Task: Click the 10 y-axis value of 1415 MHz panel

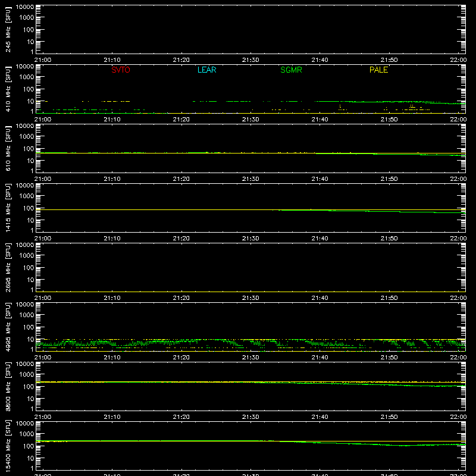Action: 30,220
